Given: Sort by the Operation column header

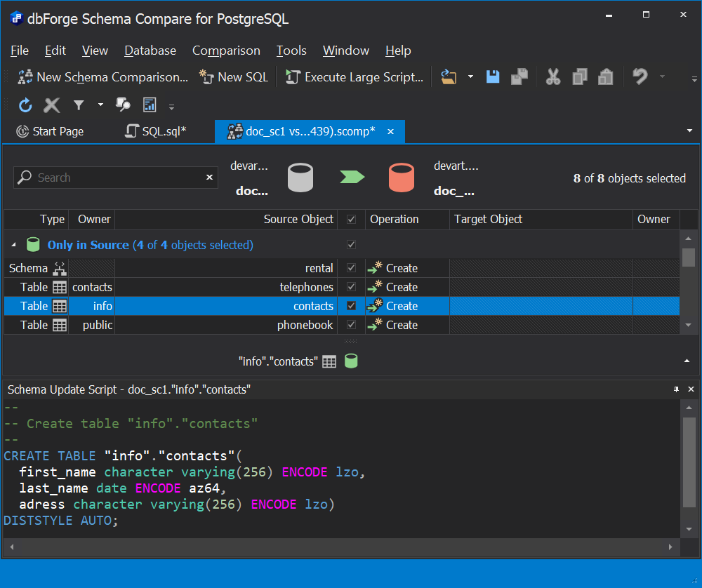Looking at the screenshot, I should 407,219.
